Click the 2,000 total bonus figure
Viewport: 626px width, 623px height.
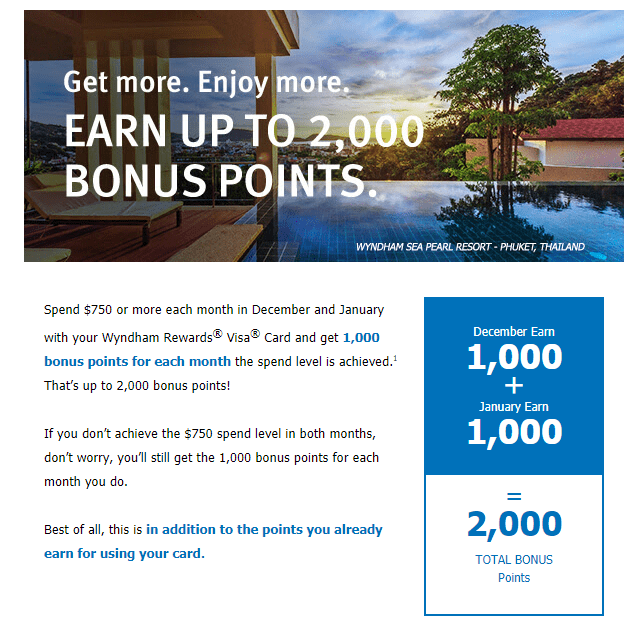click(x=514, y=524)
